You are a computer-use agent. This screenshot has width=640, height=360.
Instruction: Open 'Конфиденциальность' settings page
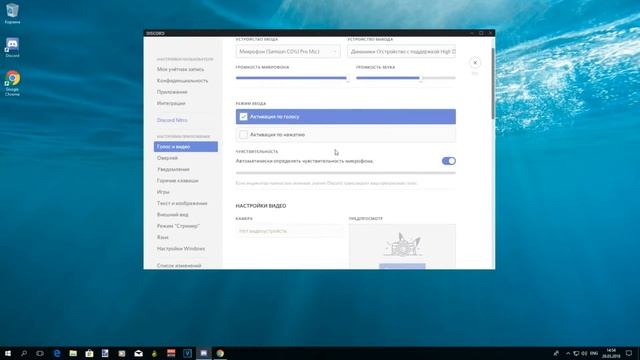point(182,81)
